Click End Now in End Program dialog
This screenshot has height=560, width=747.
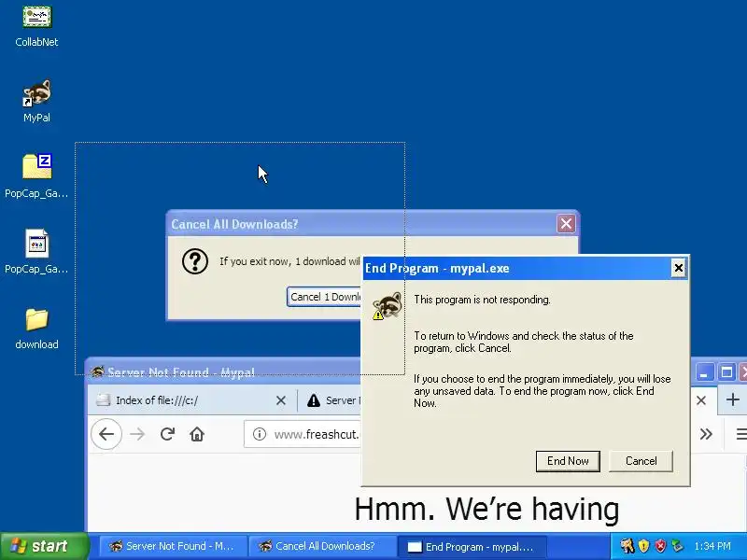coord(568,461)
